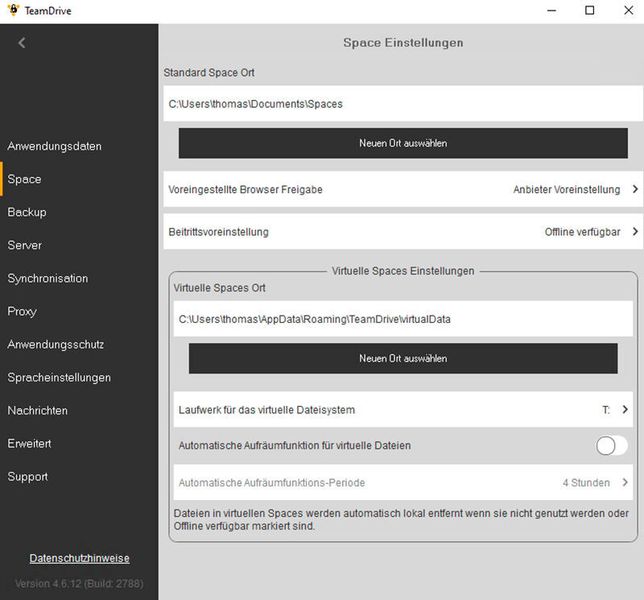Click chevron next to Offline verfügbar

pyautogui.click(x=635, y=232)
